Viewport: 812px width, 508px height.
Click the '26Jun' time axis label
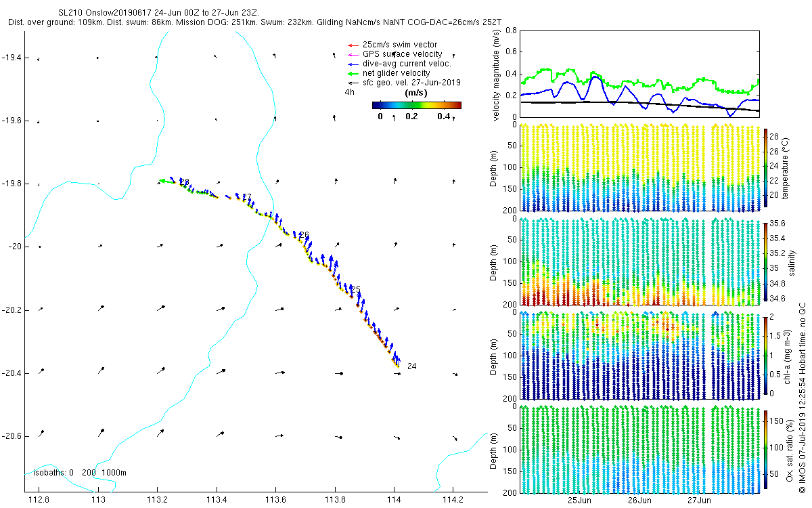coord(640,501)
